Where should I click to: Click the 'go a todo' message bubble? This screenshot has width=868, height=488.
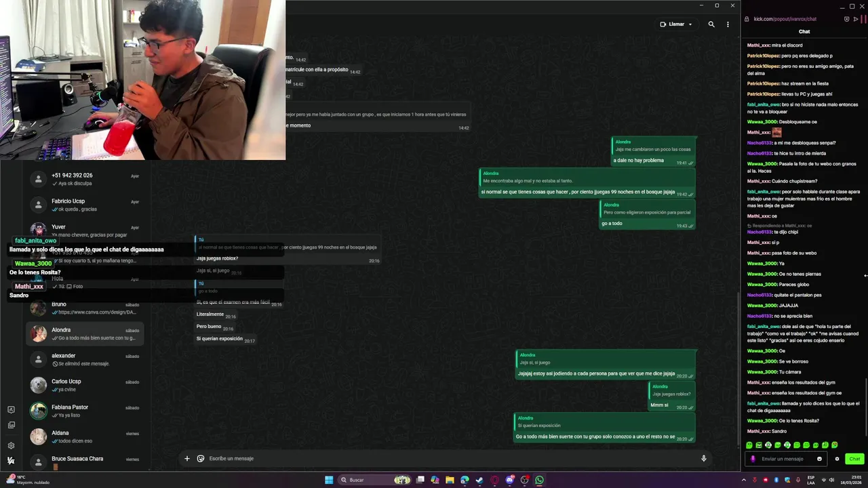pyautogui.click(x=648, y=215)
